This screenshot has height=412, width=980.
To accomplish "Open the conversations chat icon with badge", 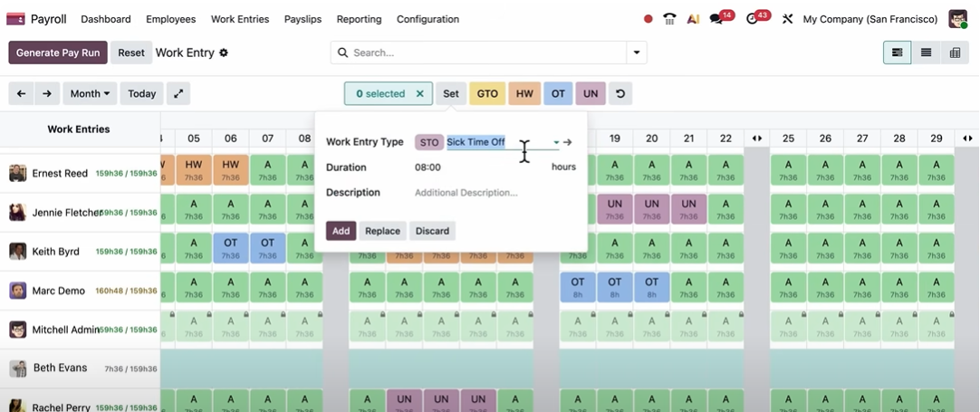I will 716,19.
